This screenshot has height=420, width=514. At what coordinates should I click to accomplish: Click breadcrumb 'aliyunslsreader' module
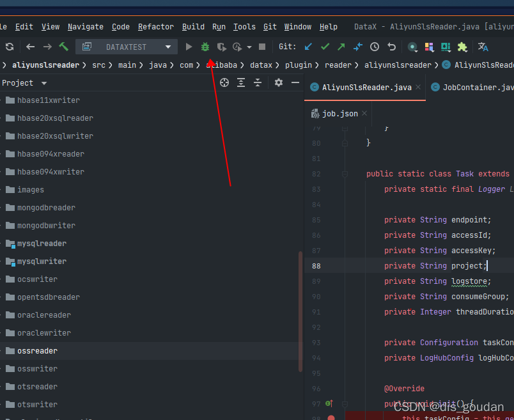45,65
